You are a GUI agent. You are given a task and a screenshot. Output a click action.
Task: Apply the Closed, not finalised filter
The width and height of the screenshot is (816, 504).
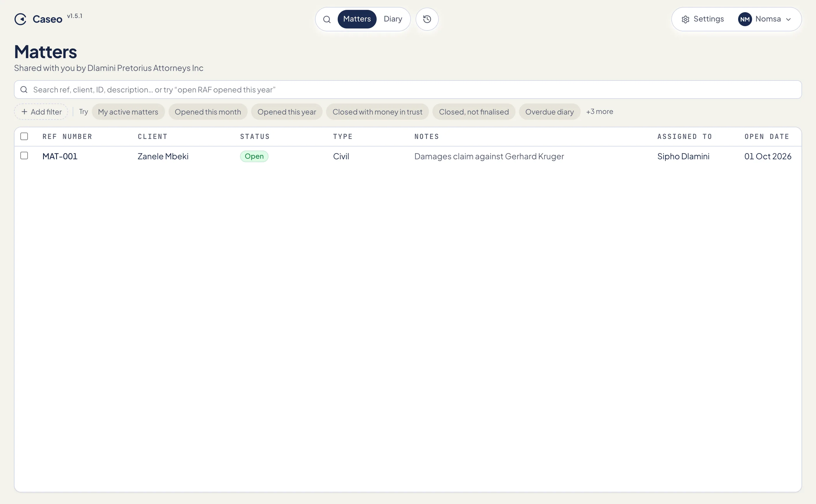click(x=473, y=112)
